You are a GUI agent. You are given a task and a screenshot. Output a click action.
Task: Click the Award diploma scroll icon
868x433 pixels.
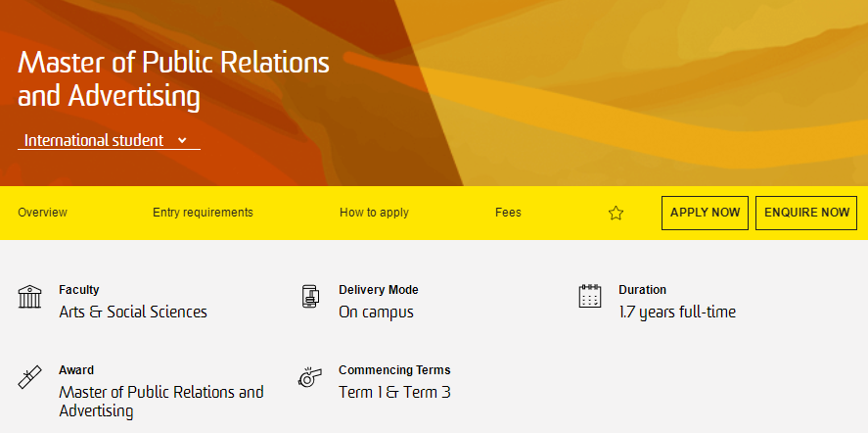click(x=30, y=377)
